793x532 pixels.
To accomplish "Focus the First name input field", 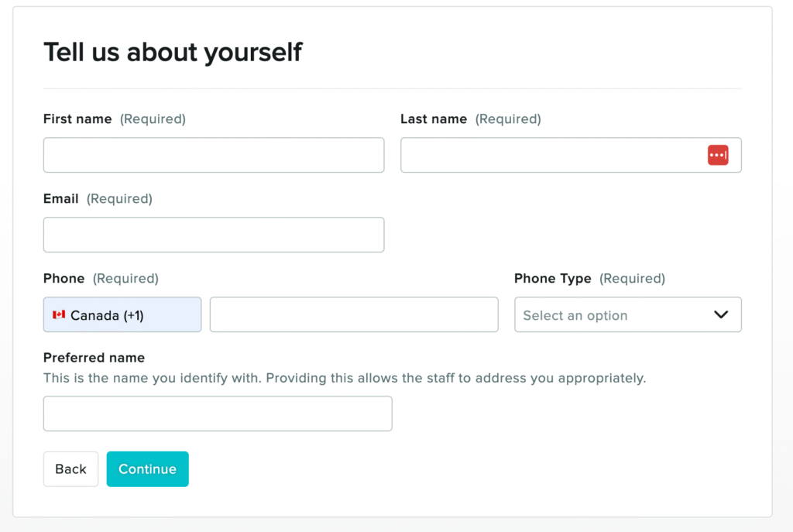I will click(x=214, y=155).
